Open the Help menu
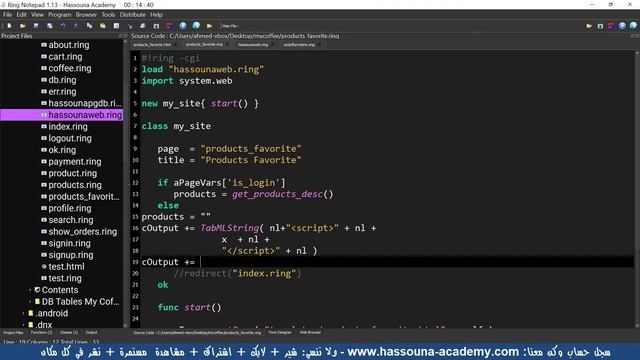 pyautogui.click(x=156, y=15)
